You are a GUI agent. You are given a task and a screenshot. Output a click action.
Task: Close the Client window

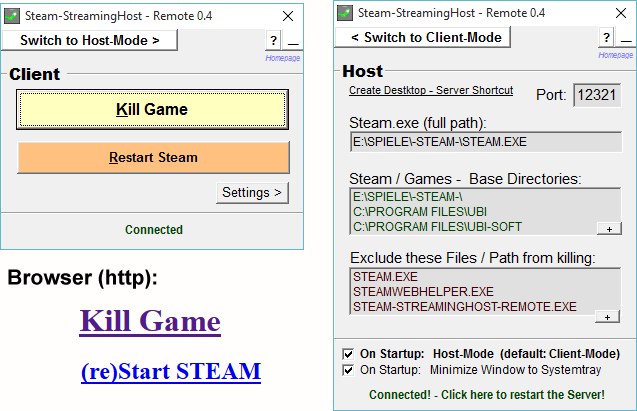tap(288, 16)
